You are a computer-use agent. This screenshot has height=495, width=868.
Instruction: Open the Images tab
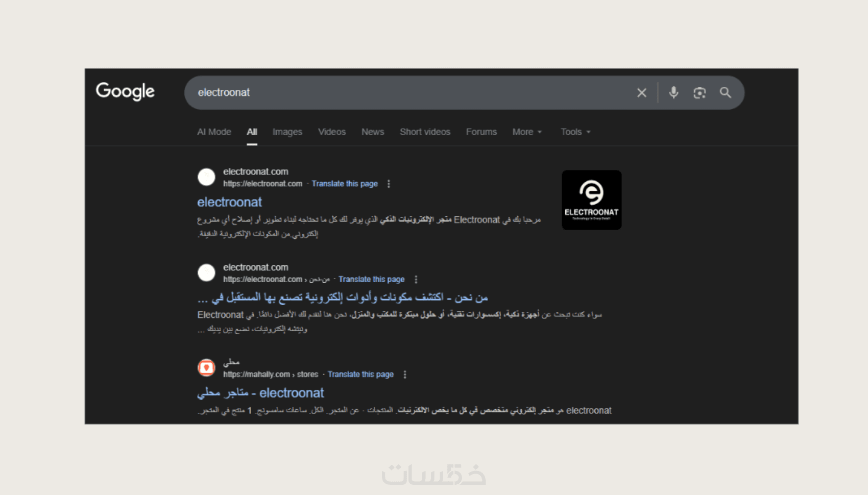[287, 132]
